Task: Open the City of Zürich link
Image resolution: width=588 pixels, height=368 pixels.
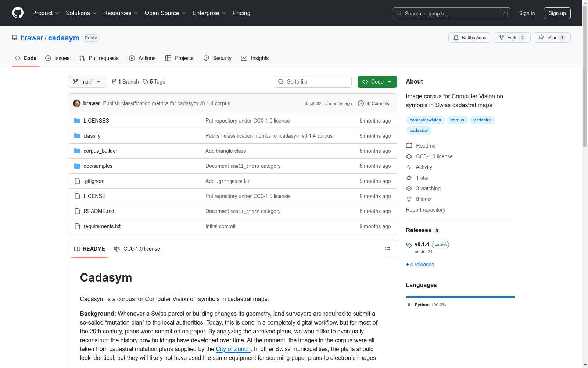Action: (233, 349)
